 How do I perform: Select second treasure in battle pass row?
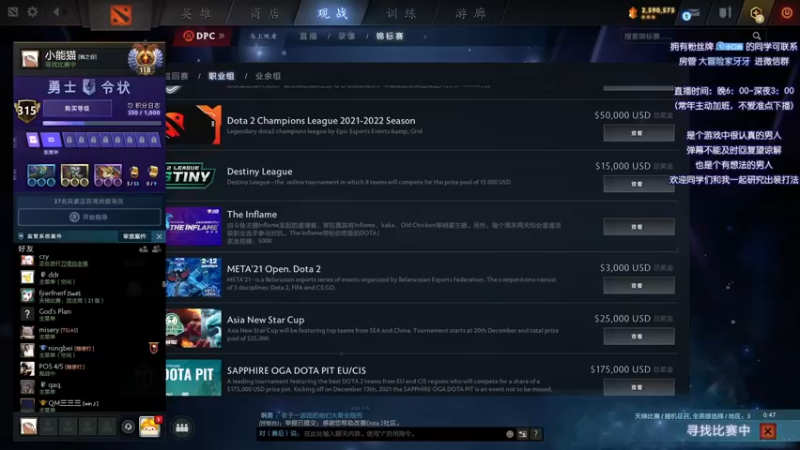[74, 174]
